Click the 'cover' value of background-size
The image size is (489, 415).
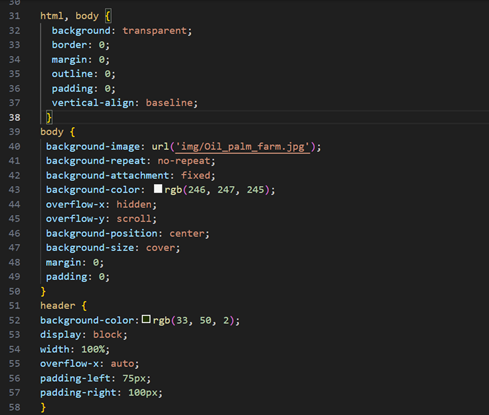(160, 248)
